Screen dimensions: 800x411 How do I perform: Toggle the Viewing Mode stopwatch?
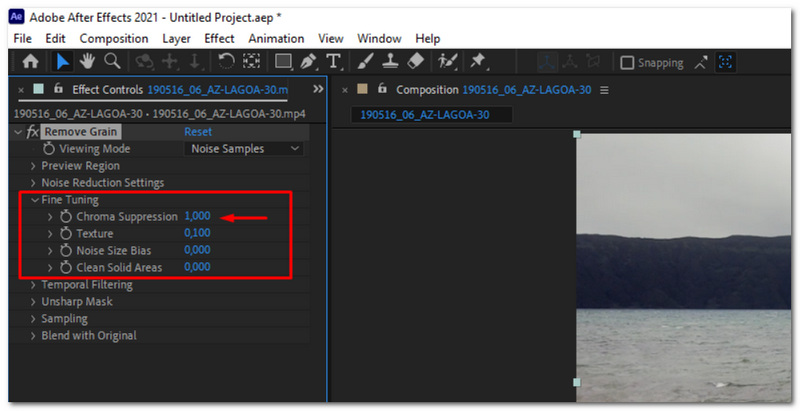[49, 149]
